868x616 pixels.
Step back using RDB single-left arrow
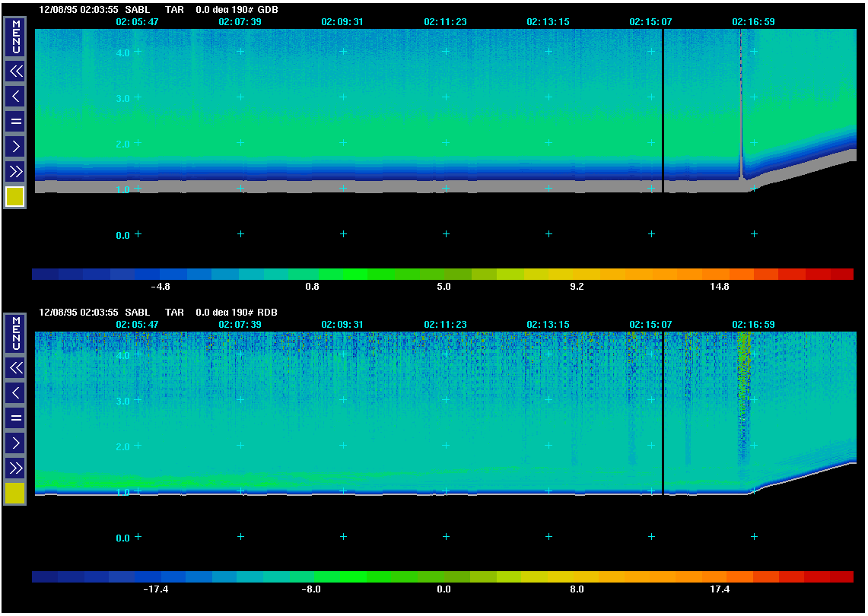(15, 393)
